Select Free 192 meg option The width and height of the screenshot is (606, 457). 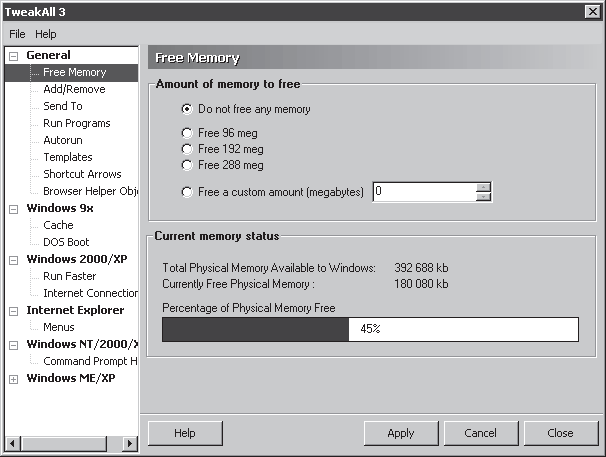pyautogui.click(x=187, y=149)
